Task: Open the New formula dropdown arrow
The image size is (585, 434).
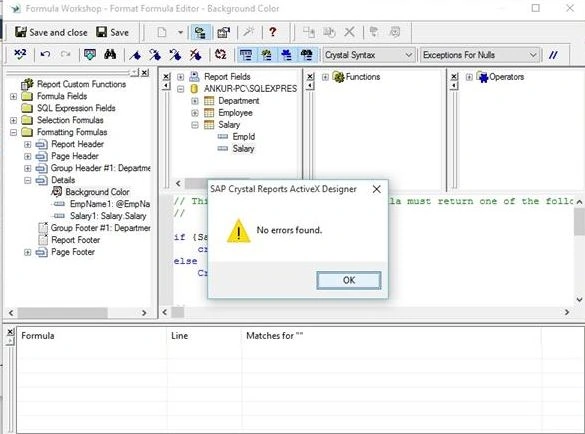Action: click(x=180, y=32)
